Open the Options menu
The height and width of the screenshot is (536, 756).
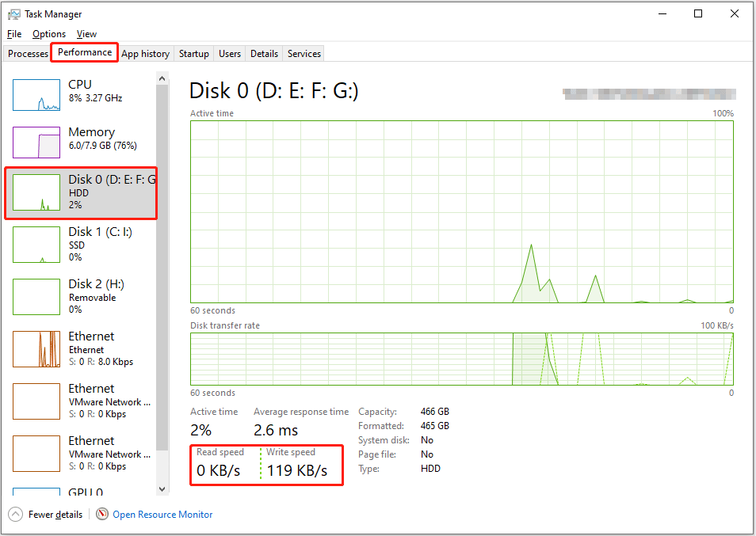[x=49, y=34]
